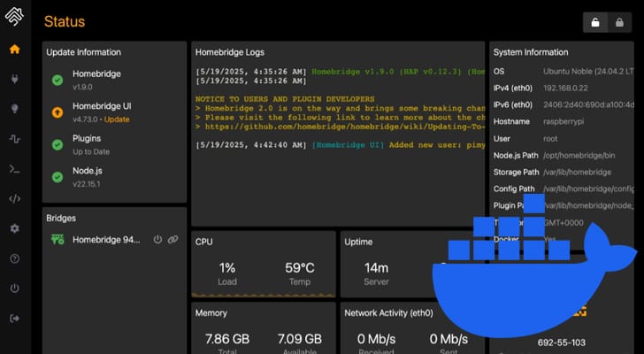The image size is (644, 354).
Task: Open the Terminal prompt icon
Action: 14,169
